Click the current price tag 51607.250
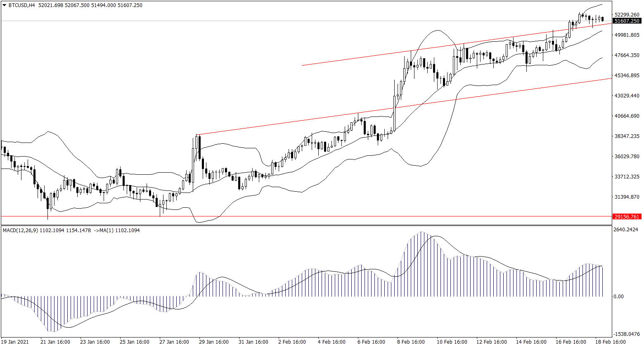The height and width of the screenshot is (347, 644). (627, 21)
